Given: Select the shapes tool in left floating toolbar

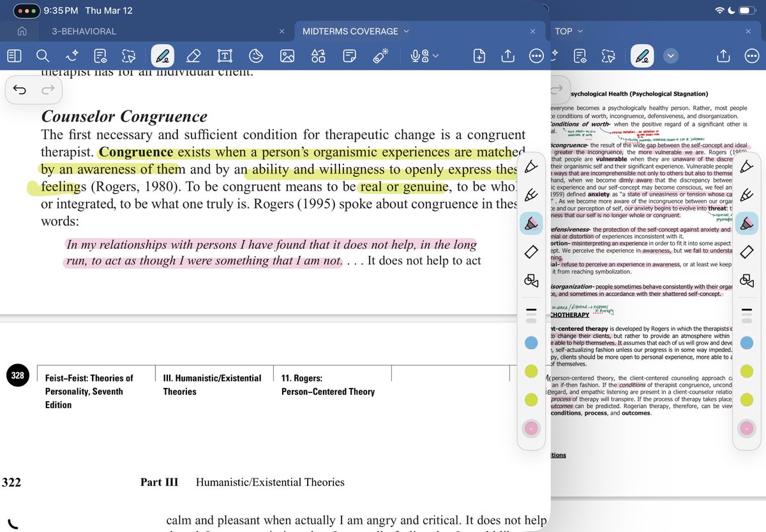Looking at the screenshot, I should click(531, 280).
